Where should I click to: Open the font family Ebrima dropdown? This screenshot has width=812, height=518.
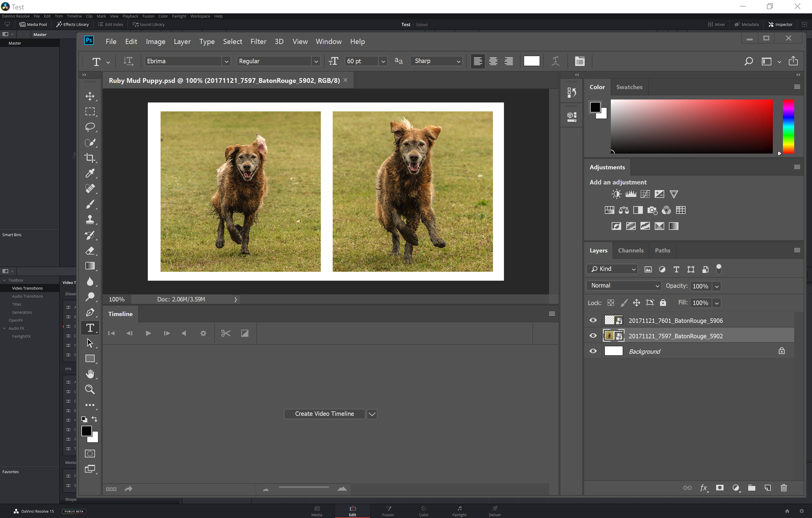tap(226, 61)
